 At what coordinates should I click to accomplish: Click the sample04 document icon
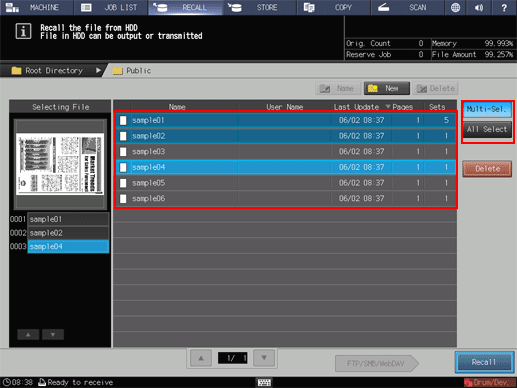(x=123, y=167)
